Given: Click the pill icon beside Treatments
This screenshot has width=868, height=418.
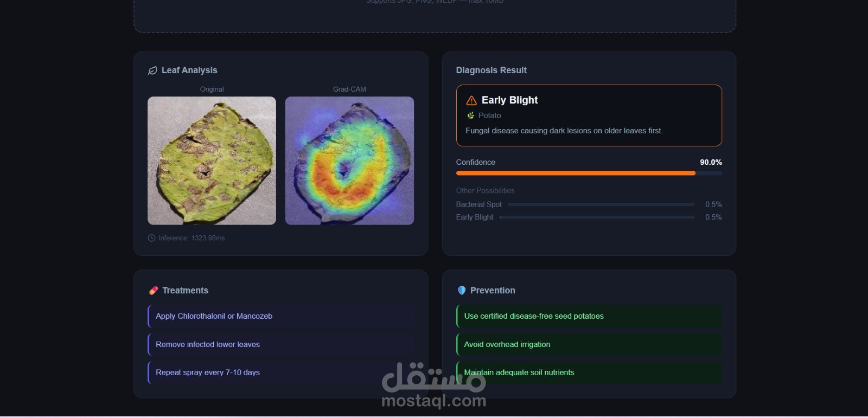Looking at the screenshot, I should pos(154,291).
